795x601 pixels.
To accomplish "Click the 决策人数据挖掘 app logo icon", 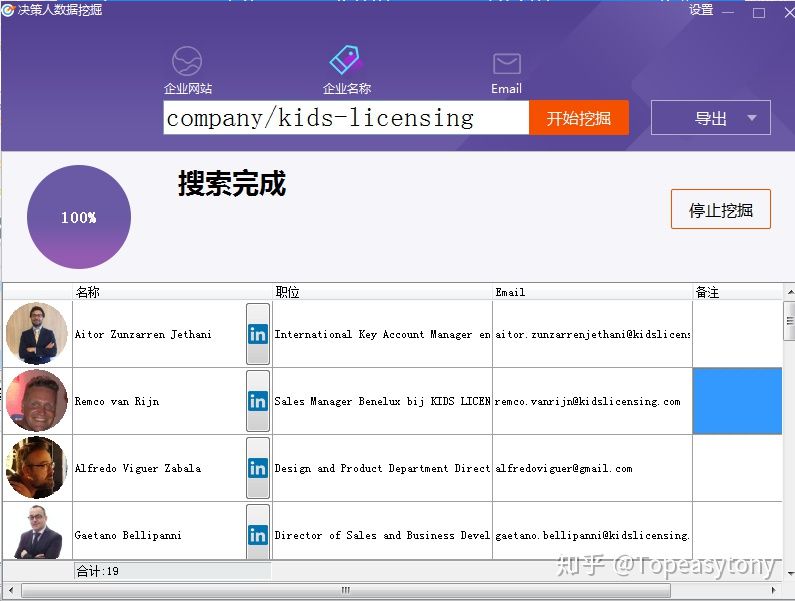I will pos(8,10).
